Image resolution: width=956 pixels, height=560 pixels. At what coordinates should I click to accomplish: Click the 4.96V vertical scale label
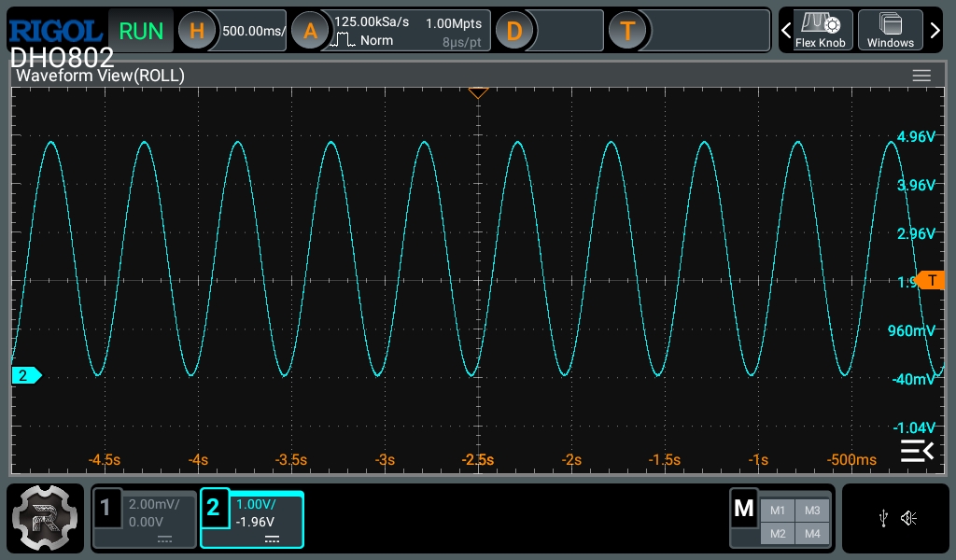click(x=916, y=136)
